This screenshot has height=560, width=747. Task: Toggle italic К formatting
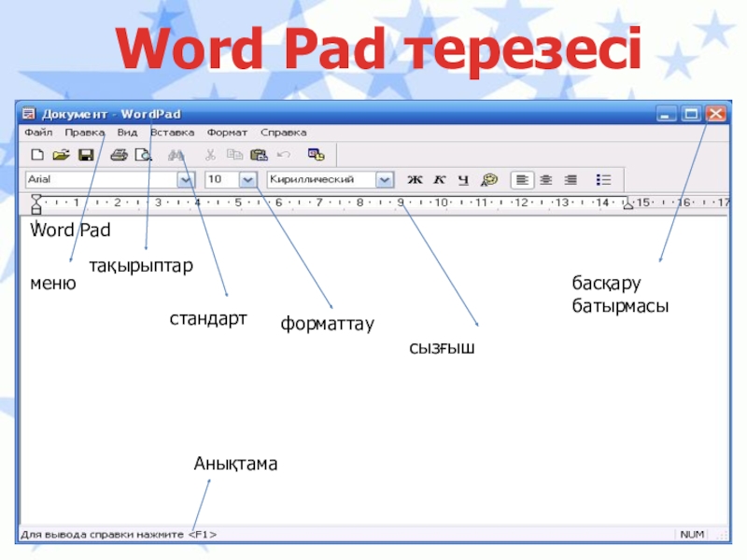tap(439, 179)
